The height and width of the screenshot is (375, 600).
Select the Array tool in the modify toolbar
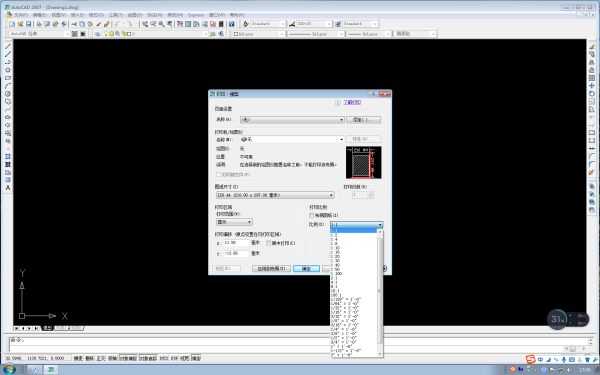tap(592, 78)
